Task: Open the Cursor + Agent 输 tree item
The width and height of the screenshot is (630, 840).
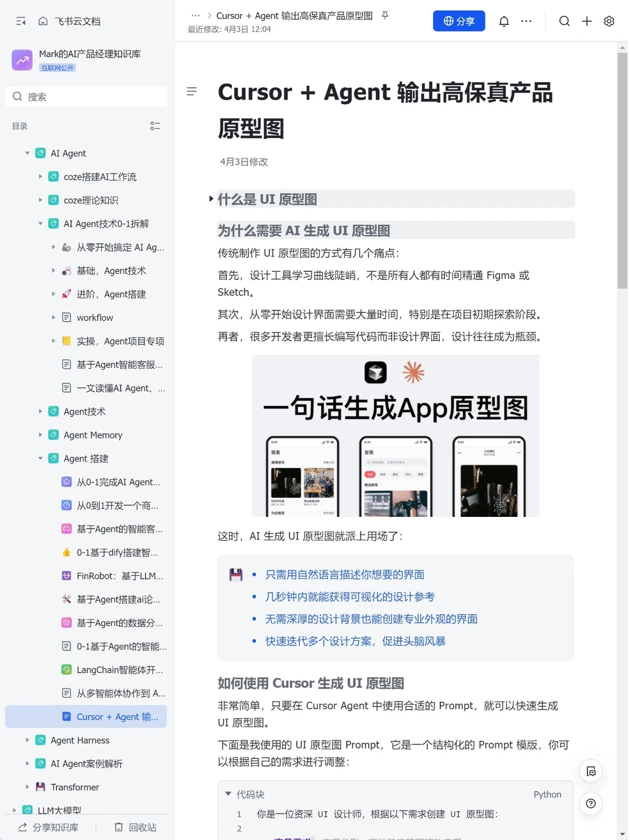Action: (86, 716)
